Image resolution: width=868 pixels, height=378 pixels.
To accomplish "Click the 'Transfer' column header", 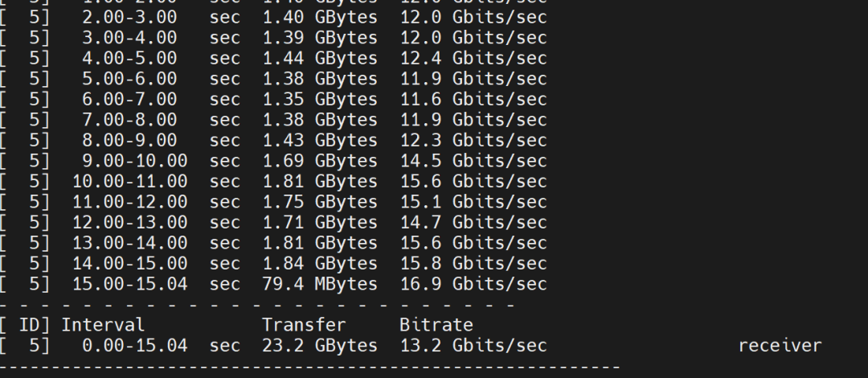I will [304, 325].
